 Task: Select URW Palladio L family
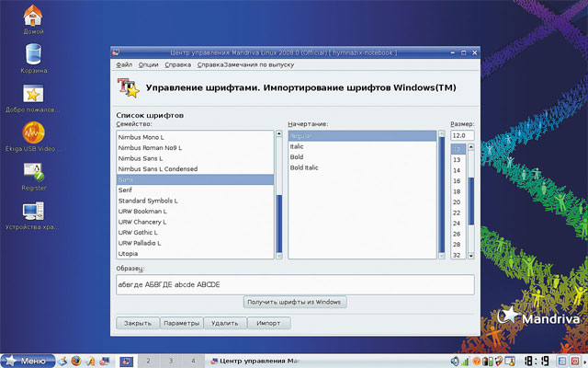click(195, 243)
